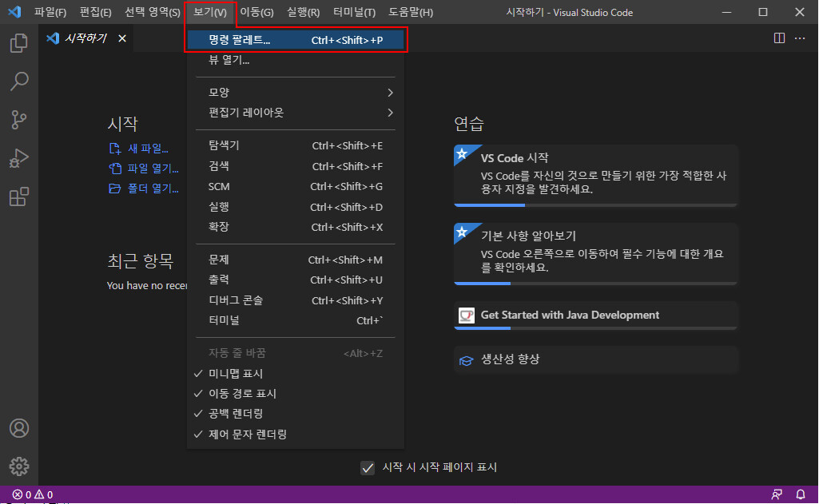Click the split editor icon
This screenshot has height=504, width=819.
(x=779, y=38)
